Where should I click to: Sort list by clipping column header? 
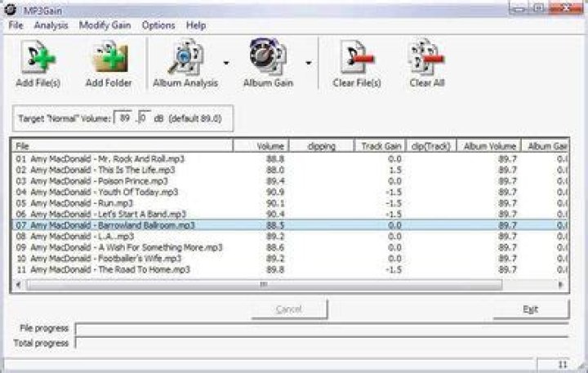point(322,146)
